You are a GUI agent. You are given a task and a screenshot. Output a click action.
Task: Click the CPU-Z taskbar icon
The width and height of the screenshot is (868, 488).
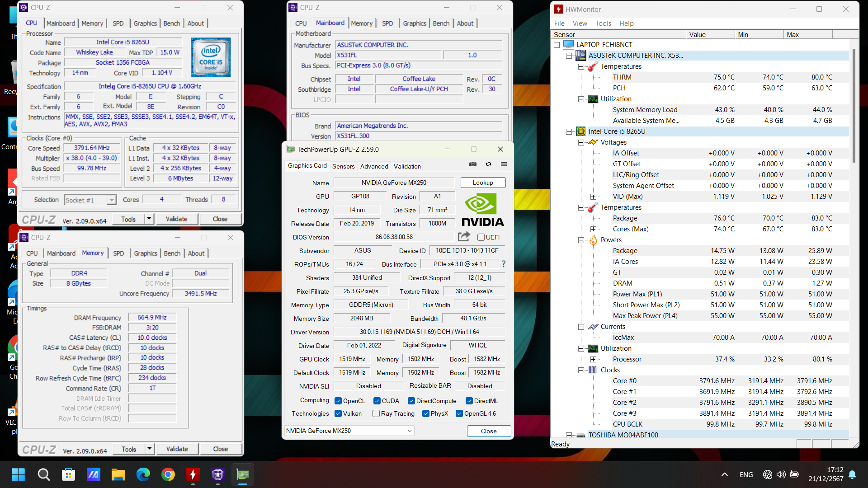218,474
